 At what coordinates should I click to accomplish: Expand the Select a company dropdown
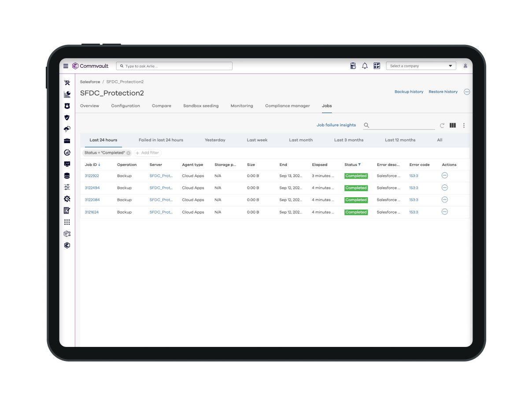pos(421,66)
